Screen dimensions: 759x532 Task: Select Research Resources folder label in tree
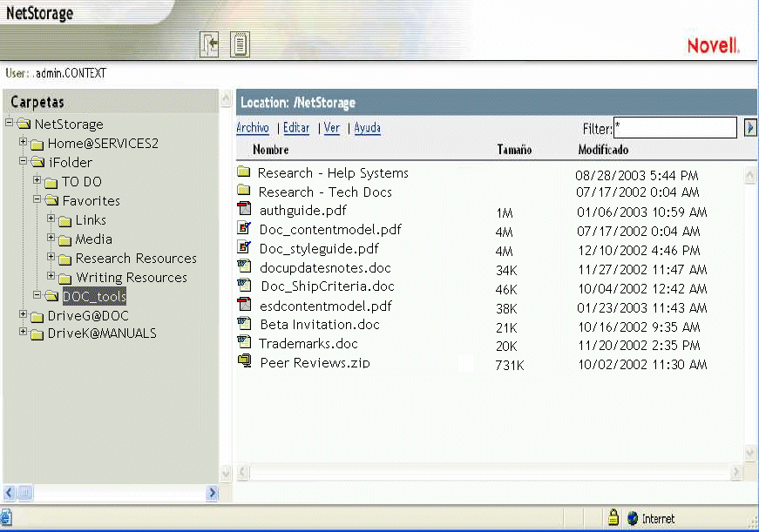tap(136, 259)
